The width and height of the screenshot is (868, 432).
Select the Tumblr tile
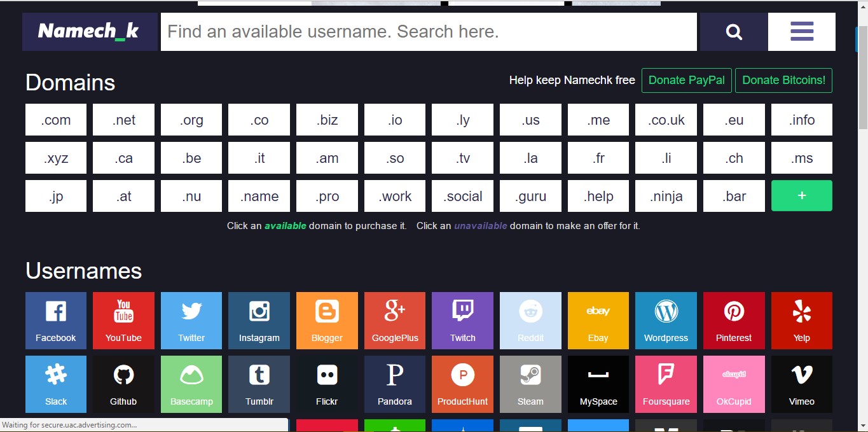[259, 384]
